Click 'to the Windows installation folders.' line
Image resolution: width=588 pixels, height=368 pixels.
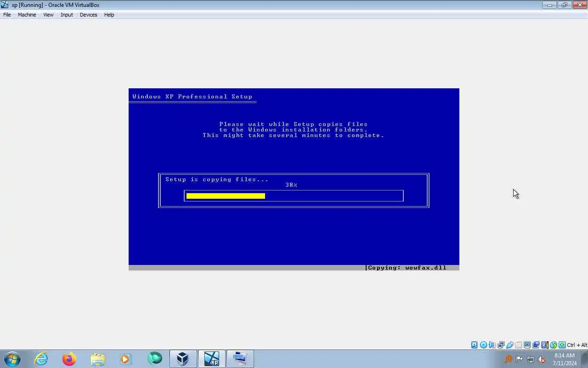294,130
